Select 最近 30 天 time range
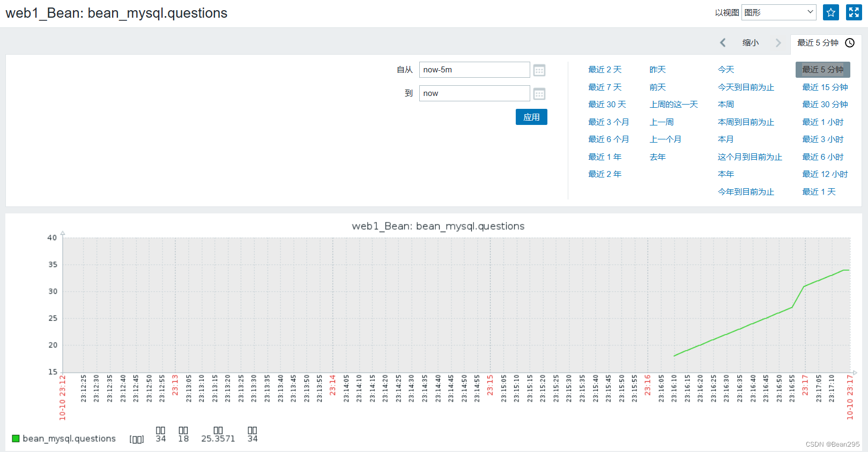The width and height of the screenshot is (868, 452). [x=607, y=105]
